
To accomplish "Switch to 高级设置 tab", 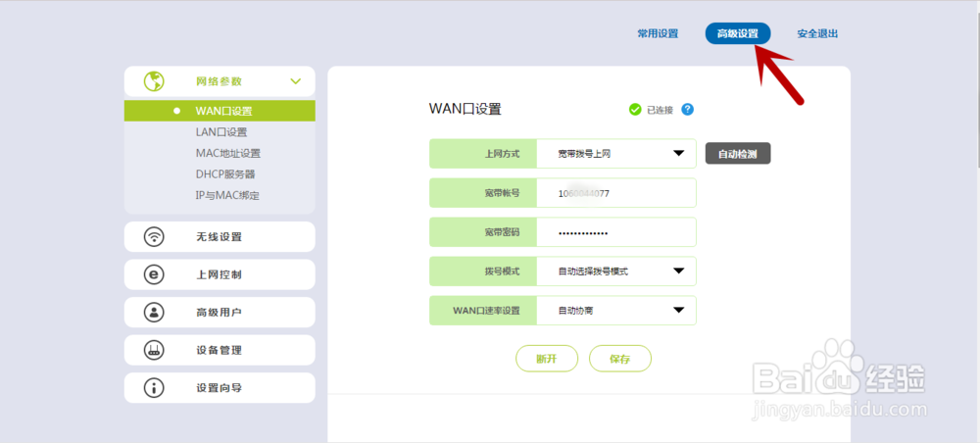I will coord(738,33).
